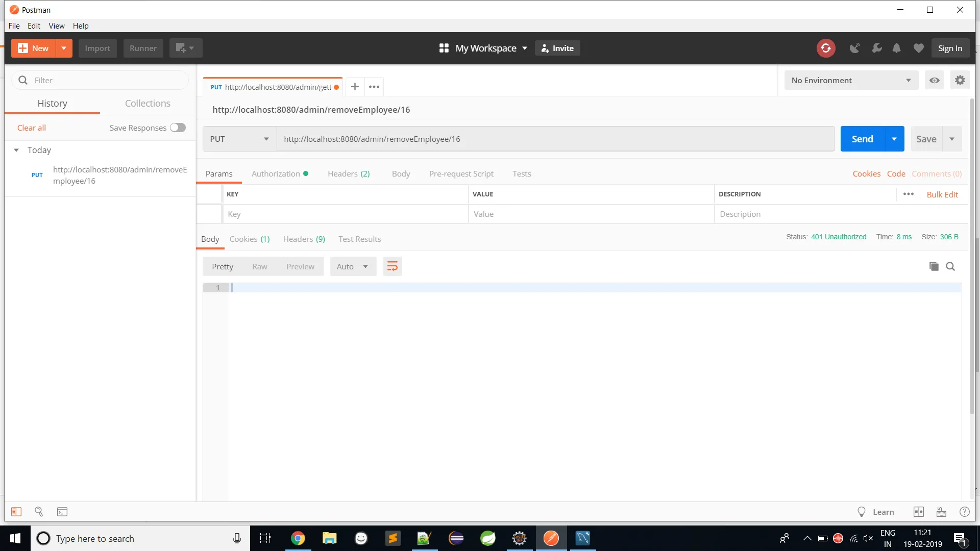The height and width of the screenshot is (551, 980).
Task: Toggle the Save Responses switch
Action: coord(178,128)
